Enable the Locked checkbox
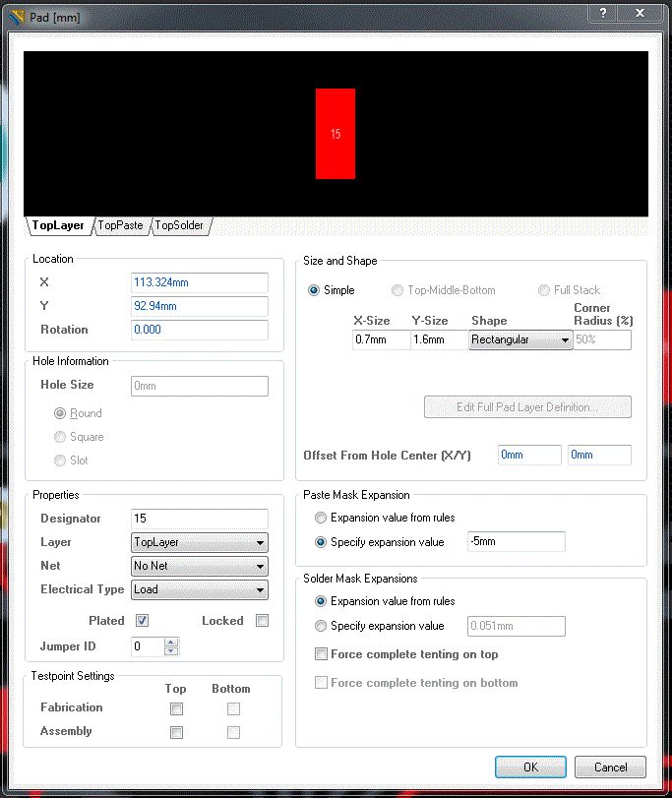The image size is (672, 798). click(x=262, y=620)
